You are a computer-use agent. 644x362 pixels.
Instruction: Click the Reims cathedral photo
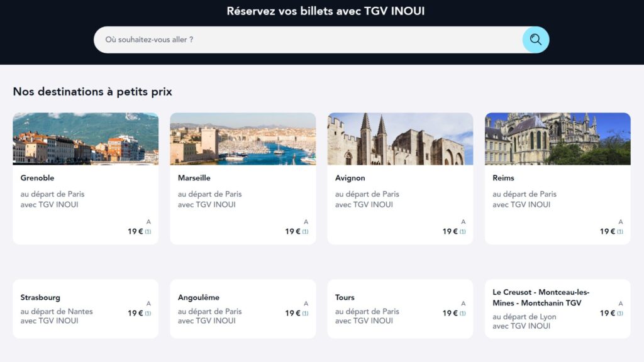click(x=557, y=137)
